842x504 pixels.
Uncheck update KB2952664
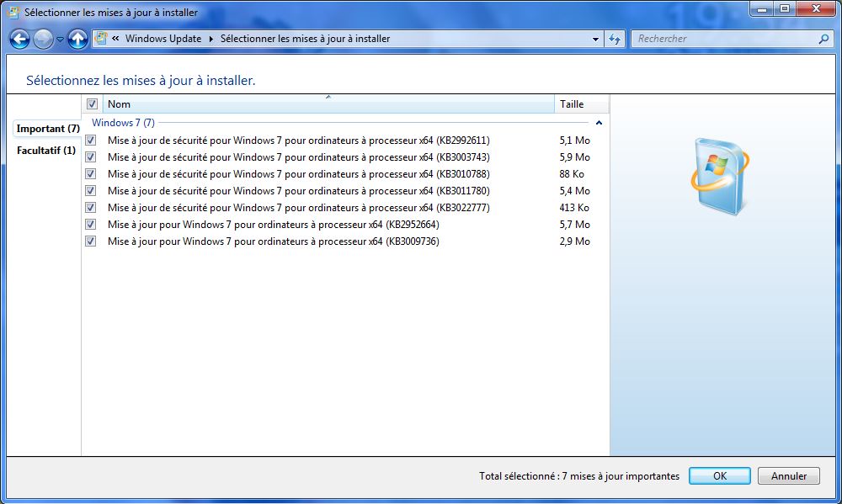tap(91, 225)
